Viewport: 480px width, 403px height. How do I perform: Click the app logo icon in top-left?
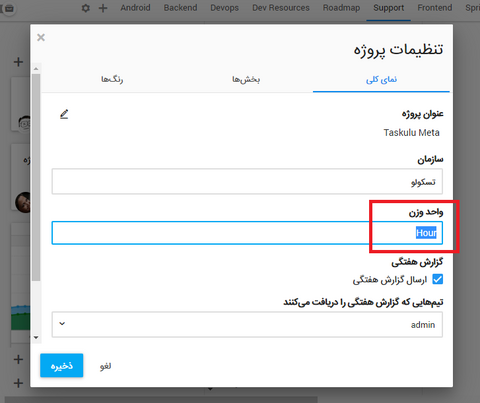(9, 8)
